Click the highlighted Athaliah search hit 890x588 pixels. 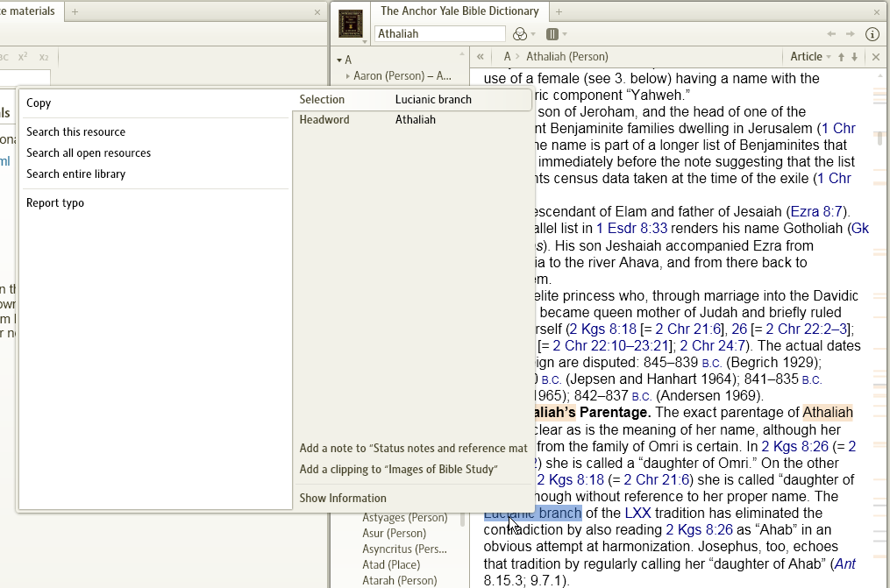828,413
